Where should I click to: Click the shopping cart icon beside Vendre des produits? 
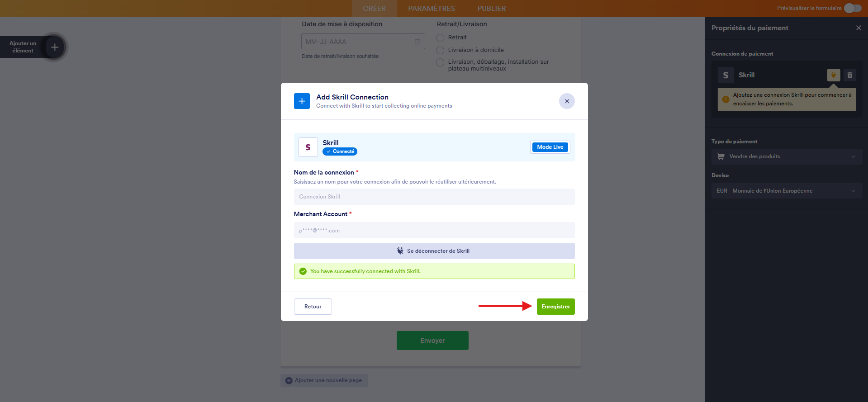pos(721,156)
